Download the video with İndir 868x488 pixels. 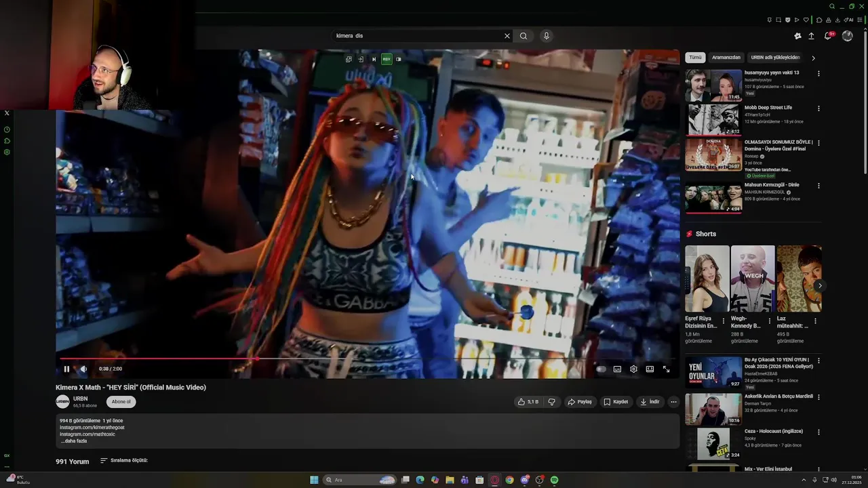[x=650, y=402]
